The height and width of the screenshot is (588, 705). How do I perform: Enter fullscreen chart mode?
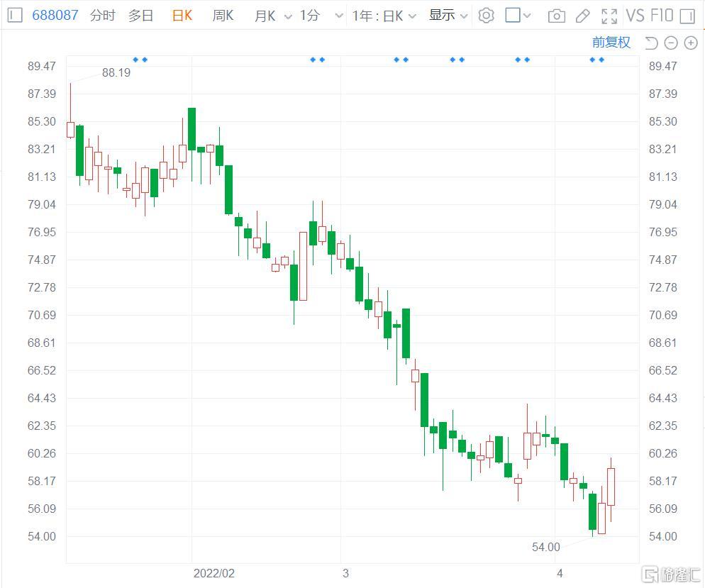(x=609, y=16)
